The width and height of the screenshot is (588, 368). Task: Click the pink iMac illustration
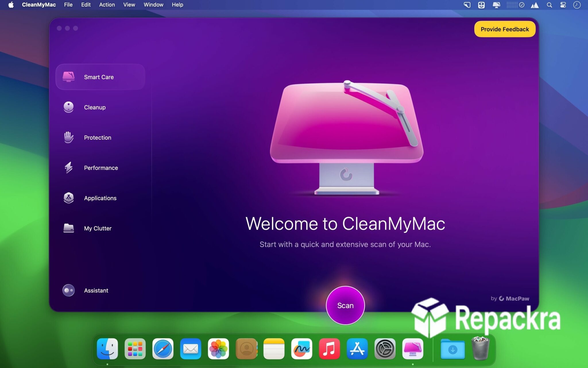click(347, 138)
